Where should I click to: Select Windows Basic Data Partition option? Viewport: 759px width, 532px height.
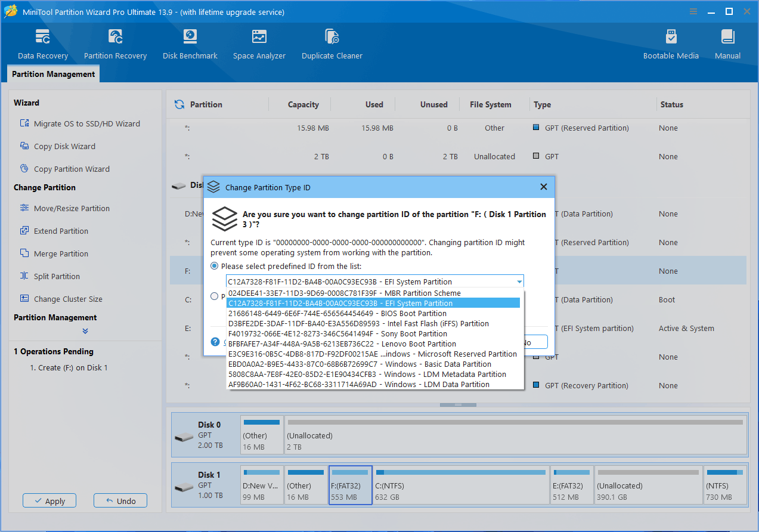(374, 364)
